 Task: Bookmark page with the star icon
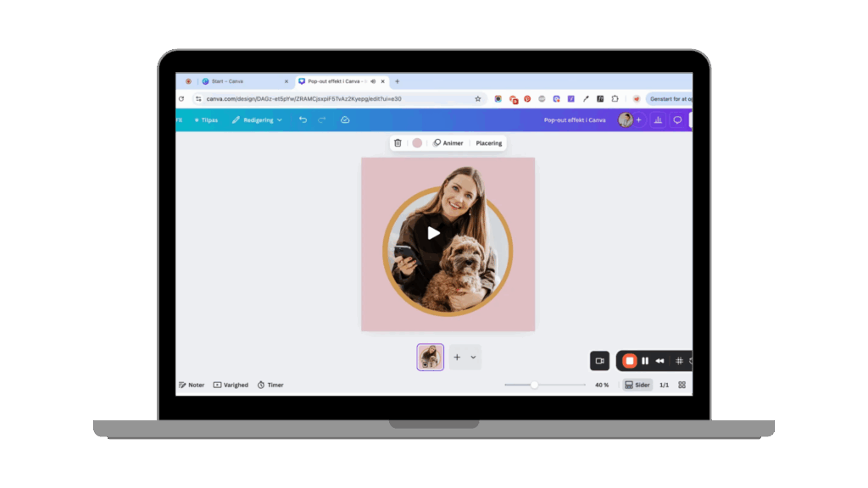pyautogui.click(x=478, y=99)
